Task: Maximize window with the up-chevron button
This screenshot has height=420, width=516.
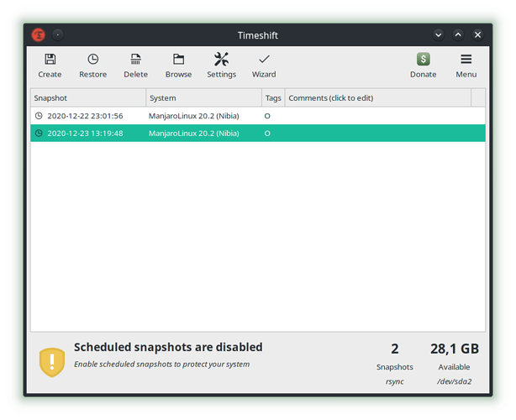Action: click(x=458, y=34)
